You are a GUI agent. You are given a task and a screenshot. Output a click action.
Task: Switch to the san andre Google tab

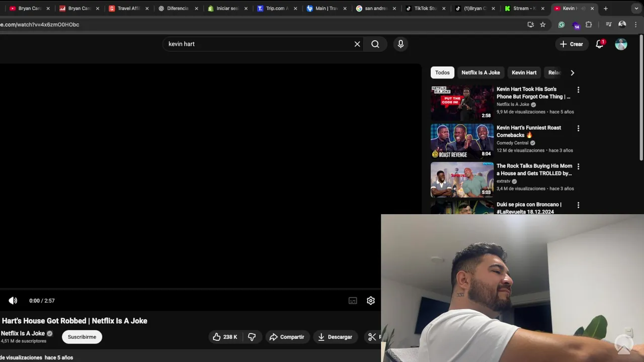(375, 9)
